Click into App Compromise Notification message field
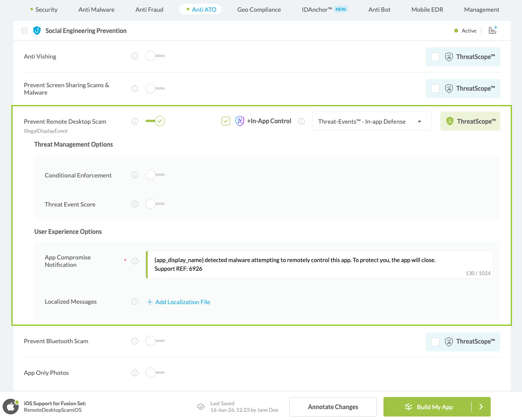This screenshot has width=522, height=420. click(x=320, y=265)
